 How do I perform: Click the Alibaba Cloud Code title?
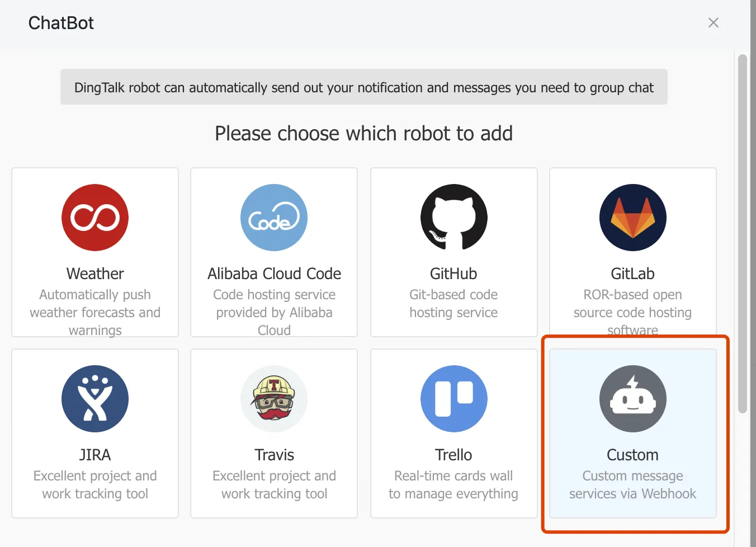click(274, 273)
